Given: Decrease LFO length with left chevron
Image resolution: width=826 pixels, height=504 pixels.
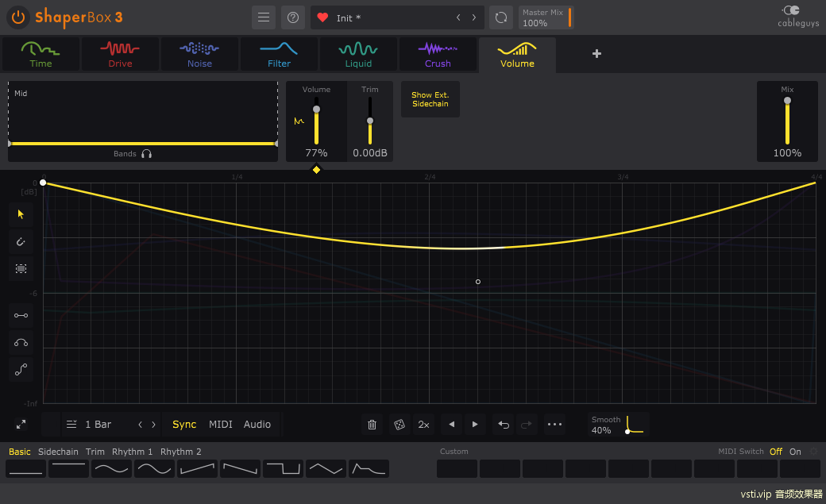Looking at the screenshot, I should (140, 425).
